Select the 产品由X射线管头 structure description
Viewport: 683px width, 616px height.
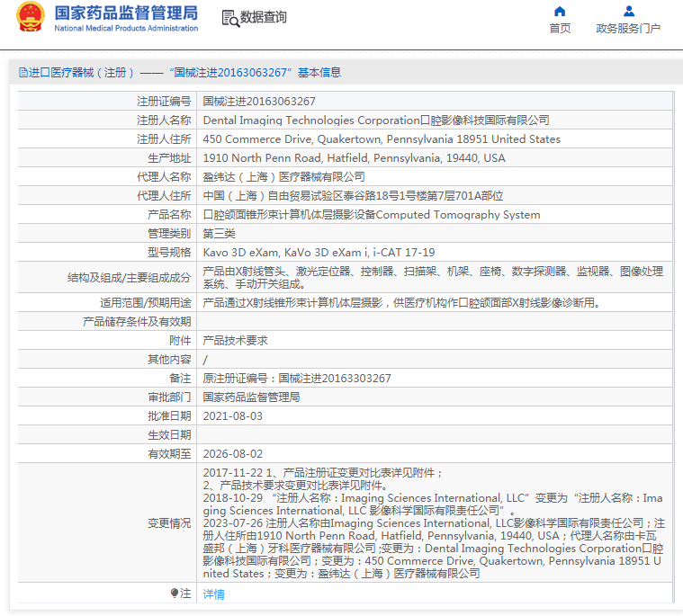434,277
